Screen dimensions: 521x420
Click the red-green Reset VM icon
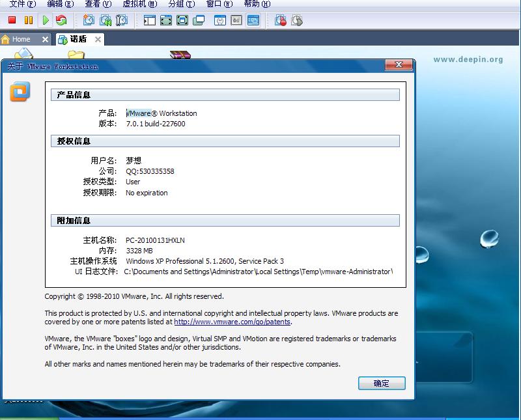[x=61, y=20]
